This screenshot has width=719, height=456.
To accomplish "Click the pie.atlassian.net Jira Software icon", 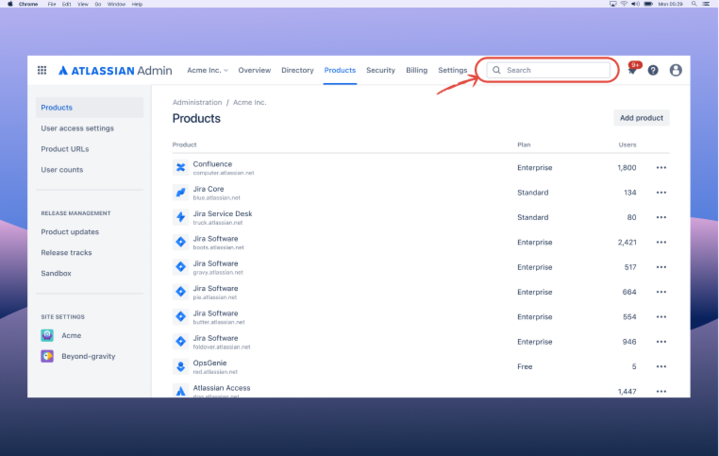I will tap(181, 291).
